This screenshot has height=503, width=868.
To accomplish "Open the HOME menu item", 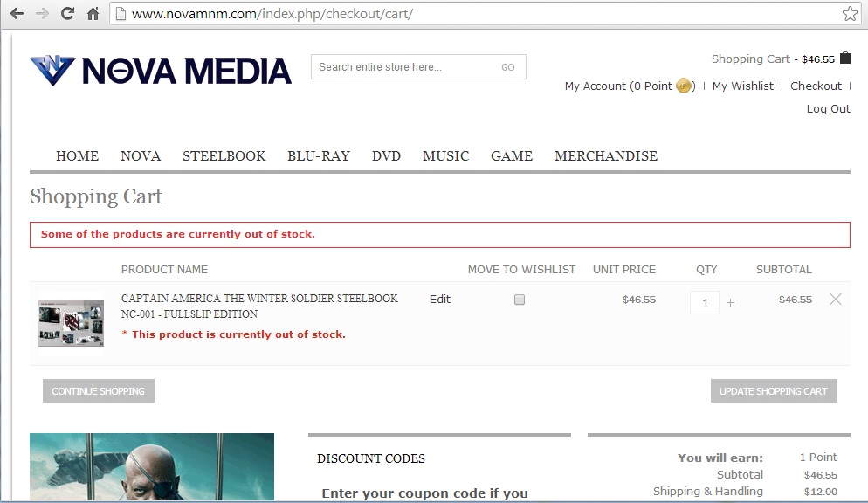I will pos(77,156).
